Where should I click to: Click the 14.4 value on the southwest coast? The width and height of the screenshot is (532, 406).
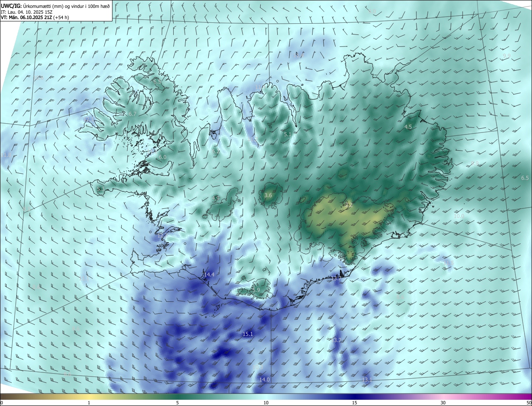[209, 275]
